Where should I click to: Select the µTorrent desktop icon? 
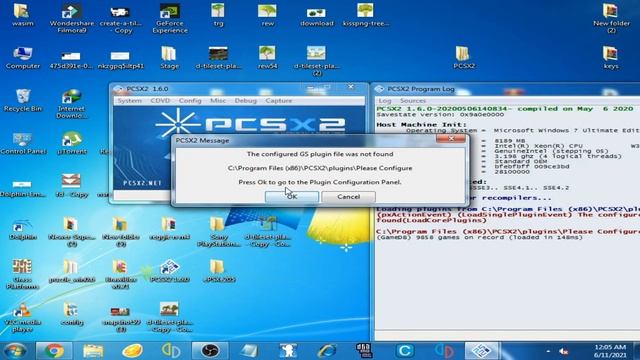coord(71,143)
